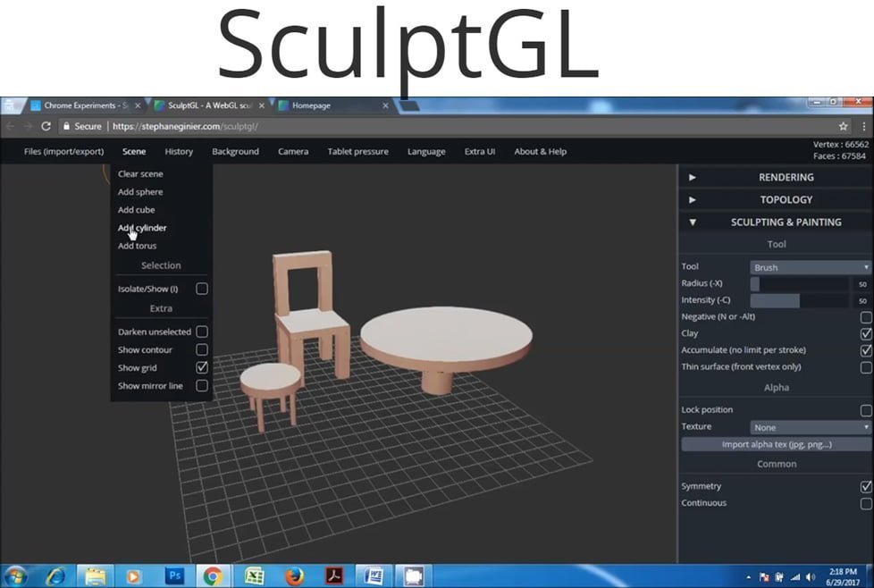This screenshot has width=874, height=588.
Task: Collapse the SCULPTING & PAINTING section
Action: click(x=776, y=222)
